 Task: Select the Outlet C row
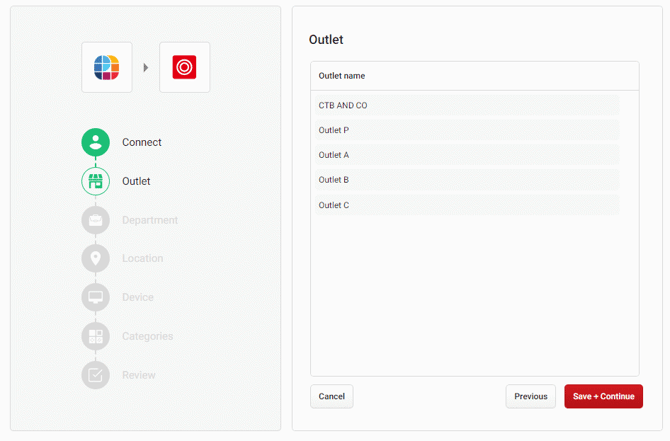coord(467,205)
